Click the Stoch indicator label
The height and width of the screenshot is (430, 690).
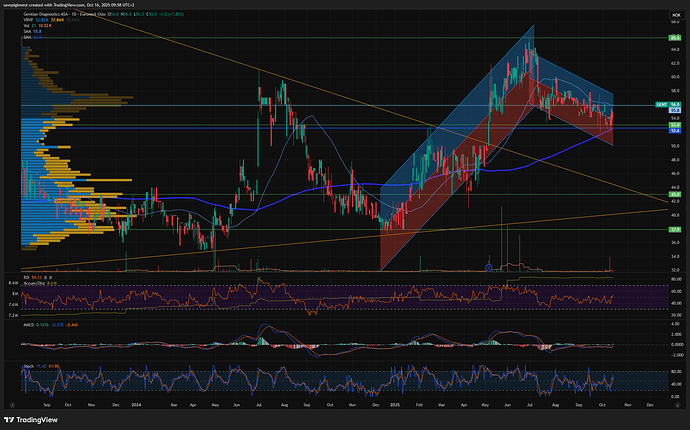point(29,366)
